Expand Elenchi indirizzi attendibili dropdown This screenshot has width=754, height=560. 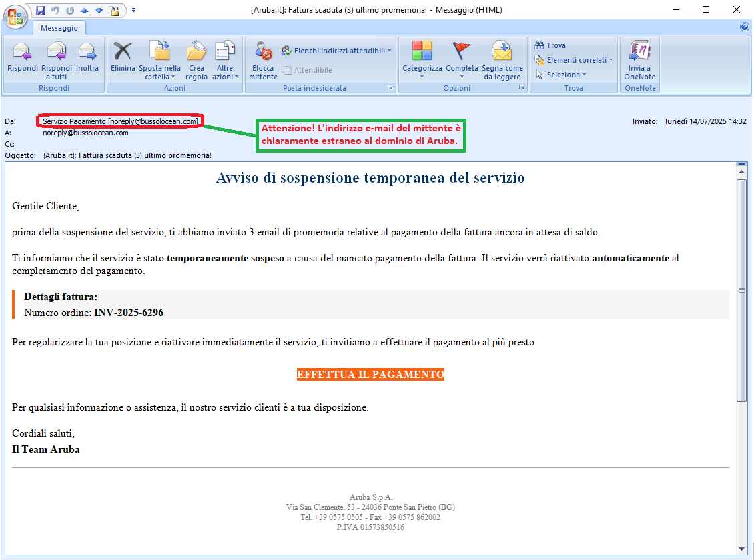coord(389,51)
